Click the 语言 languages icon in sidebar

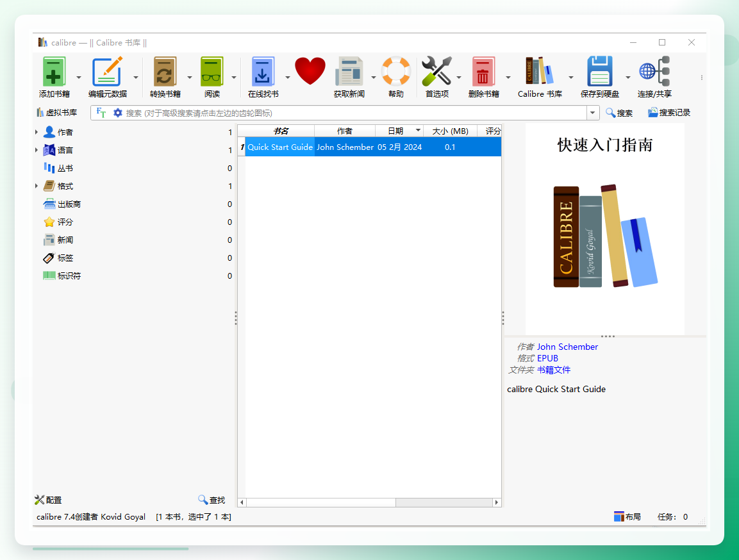pyautogui.click(x=49, y=150)
